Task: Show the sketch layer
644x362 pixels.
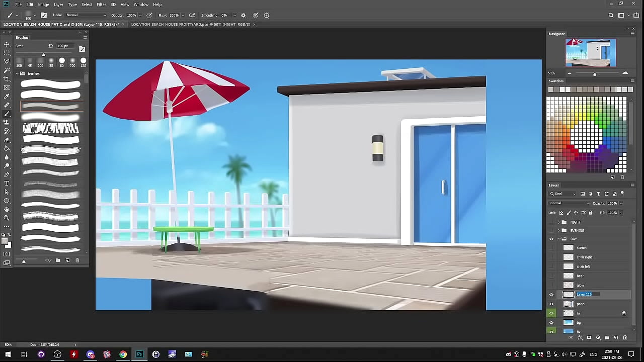Action: click(x=551, y=248)
